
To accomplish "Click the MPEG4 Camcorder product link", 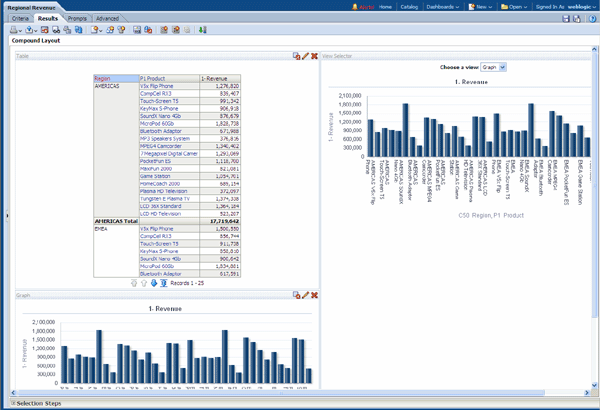I will (161, 146).
